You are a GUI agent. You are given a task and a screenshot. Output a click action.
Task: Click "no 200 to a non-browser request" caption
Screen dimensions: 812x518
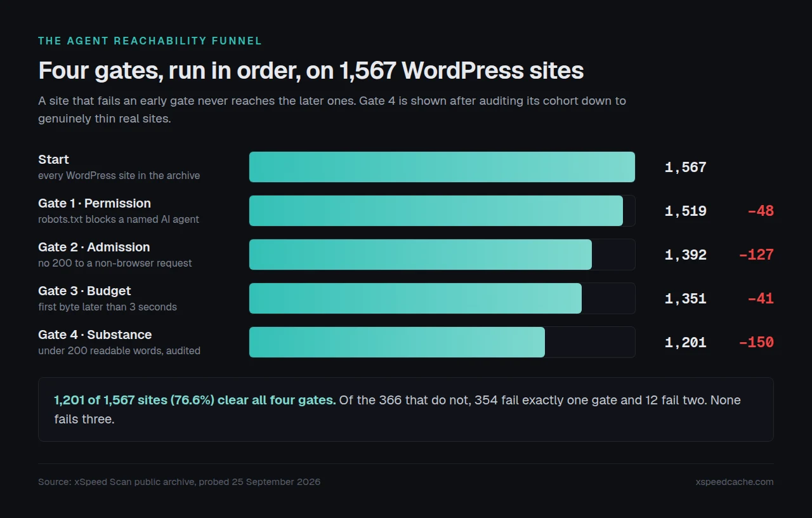click(115, 263)
